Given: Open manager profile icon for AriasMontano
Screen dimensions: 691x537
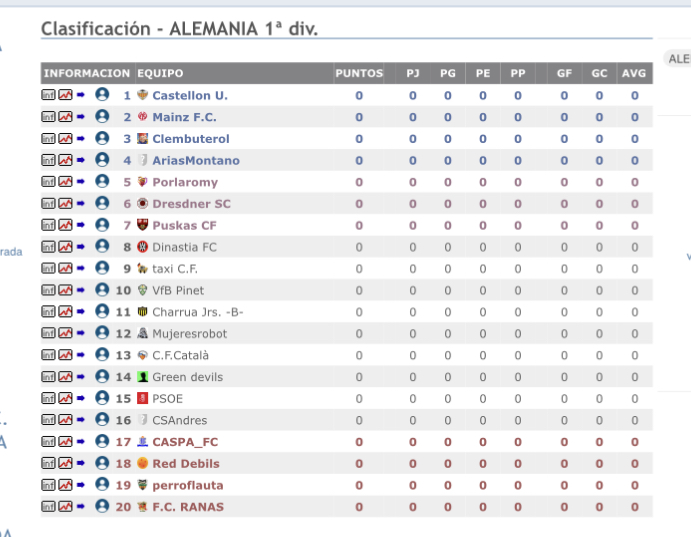Looking at the screenshot, I should pyautogui.click(x=102, y=160).
